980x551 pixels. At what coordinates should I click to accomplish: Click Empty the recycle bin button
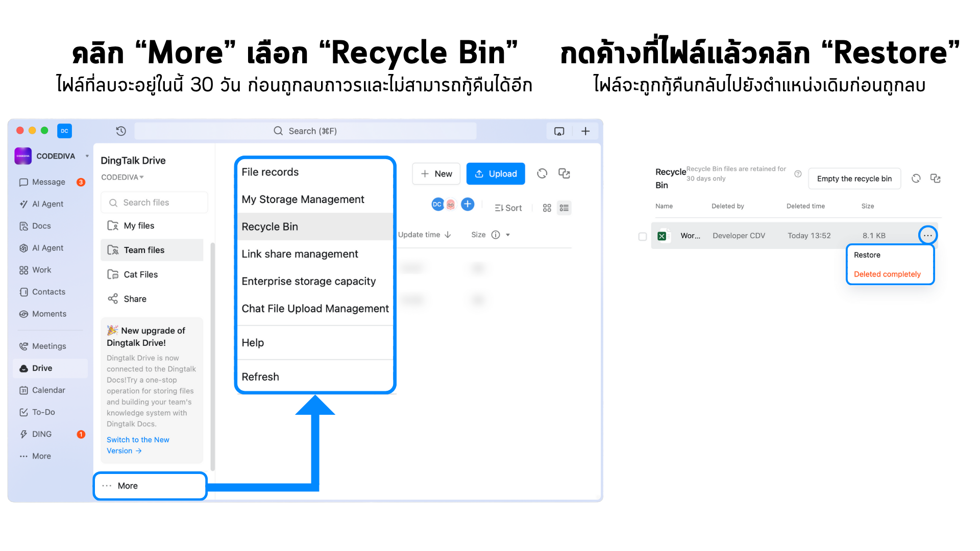pyautogui.click(x=854, y=179)
